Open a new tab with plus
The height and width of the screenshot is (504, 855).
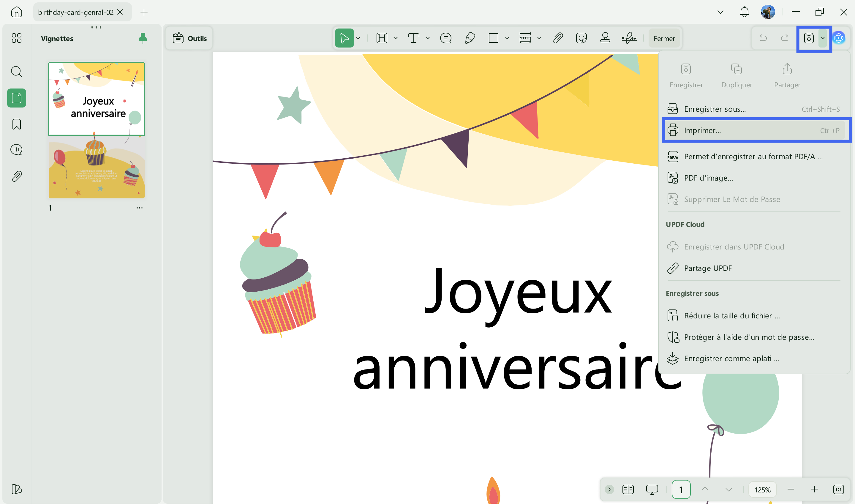pos(144,12)
